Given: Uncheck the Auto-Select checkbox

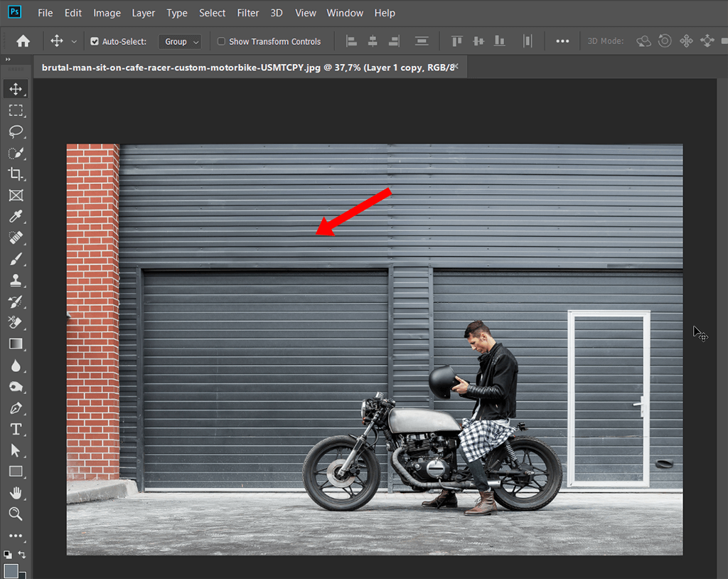Looking at the screenshot, I should pyautogui.click(x=95, y=41).
